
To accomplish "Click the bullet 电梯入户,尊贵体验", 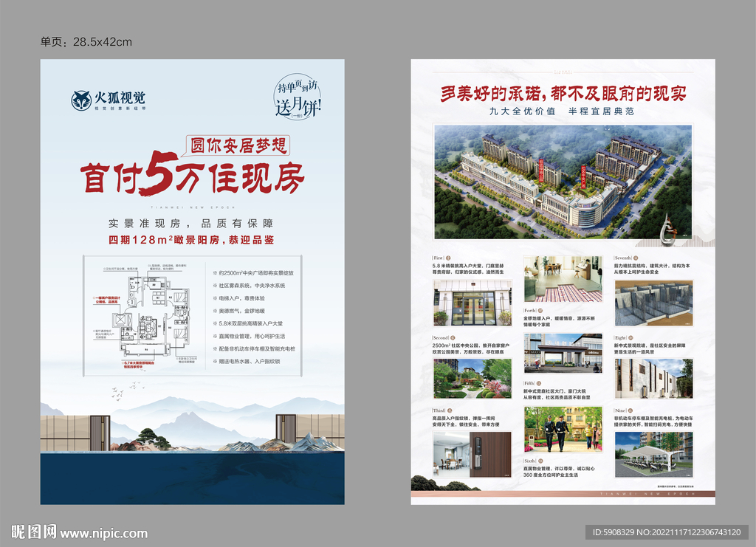I will tap(238, 297).
